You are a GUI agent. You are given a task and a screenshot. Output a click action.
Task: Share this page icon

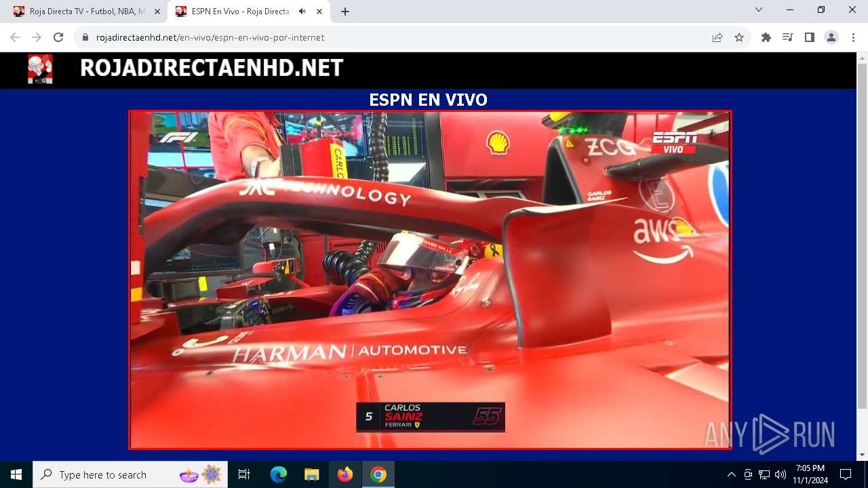click(717, 37)
